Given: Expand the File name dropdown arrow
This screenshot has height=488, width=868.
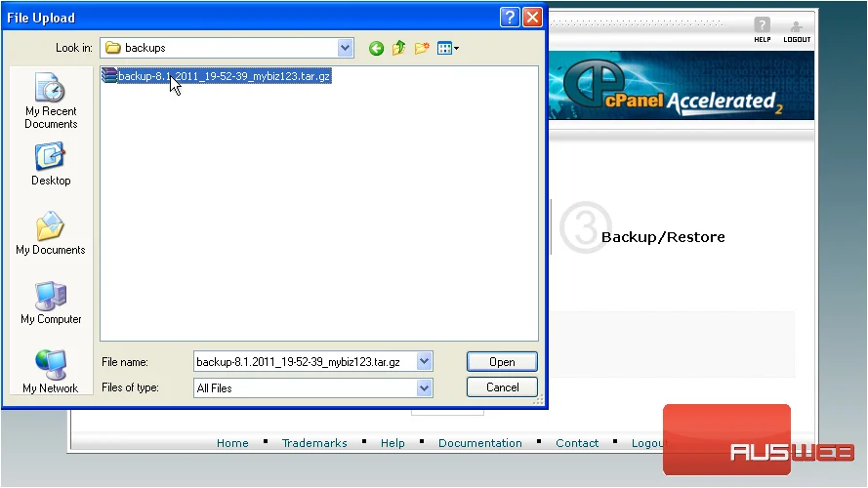Looking at the screenshot, I should [x=424, y=362].
